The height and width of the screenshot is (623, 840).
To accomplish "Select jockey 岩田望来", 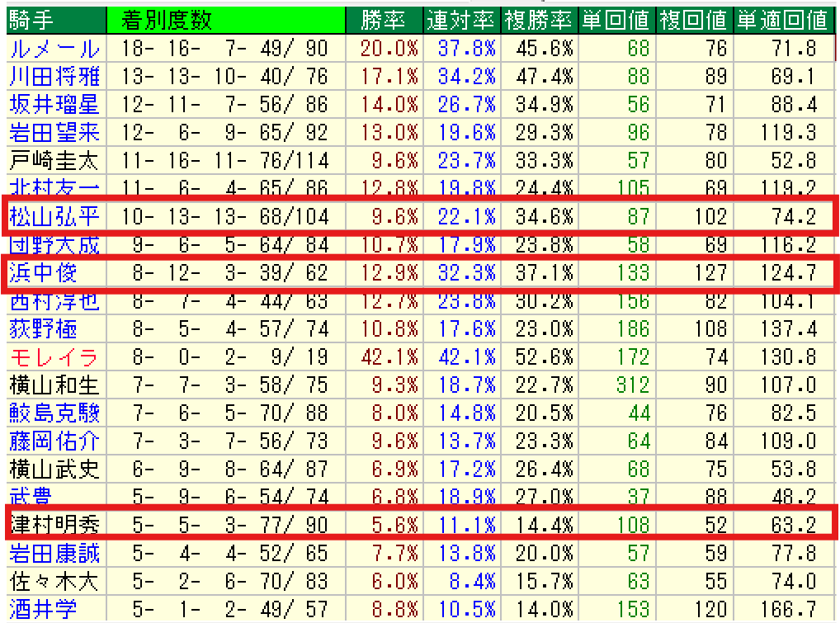I will tap(54, 132).
